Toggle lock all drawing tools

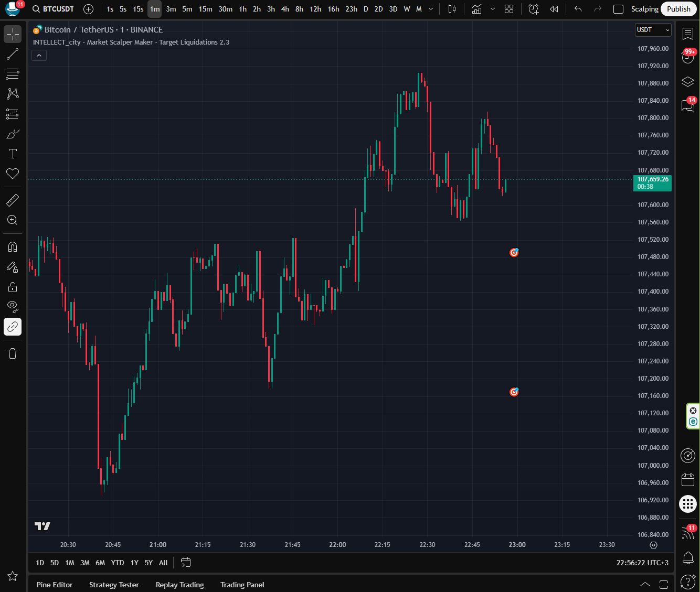click(x=13, y=287)
